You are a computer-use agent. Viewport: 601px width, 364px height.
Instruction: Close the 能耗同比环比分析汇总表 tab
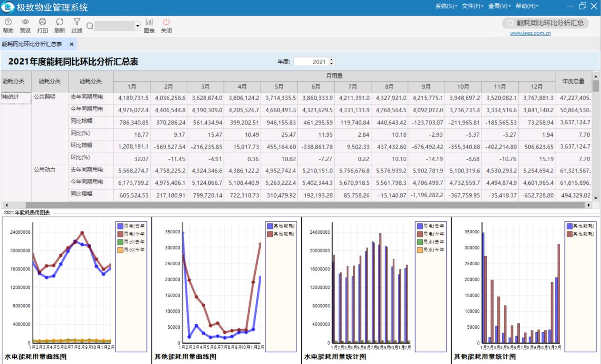(71, 44)
